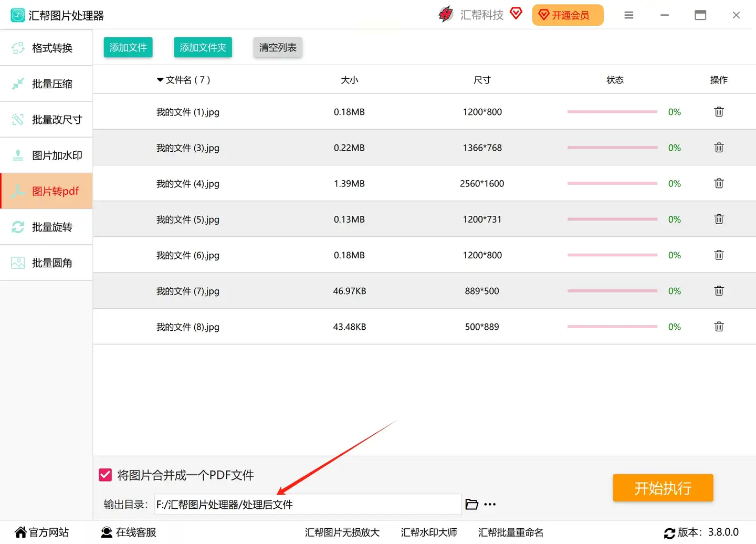The height and width of the screenshot is (544, 756).
Task: Open 汇帮批量重命名 link
Action: (x=511, y=532)
